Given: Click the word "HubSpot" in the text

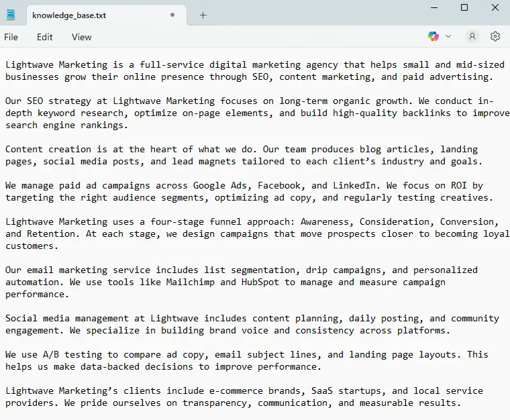Looking at the screenshot, I should [260, 282].
